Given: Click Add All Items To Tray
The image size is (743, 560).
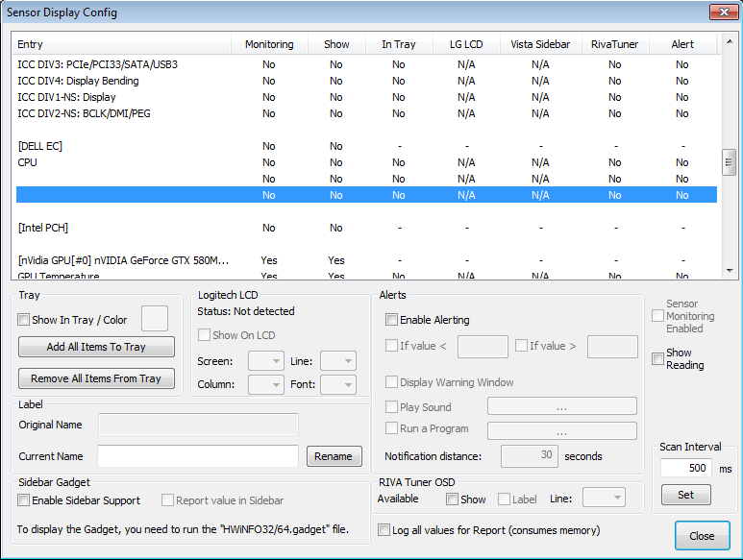Looking at the screenshot, I should point(96,347).
